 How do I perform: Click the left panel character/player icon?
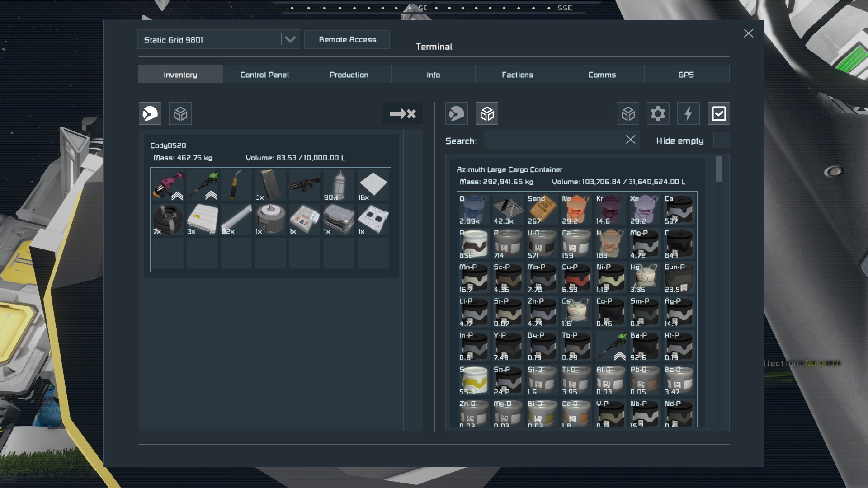[150, 113]
